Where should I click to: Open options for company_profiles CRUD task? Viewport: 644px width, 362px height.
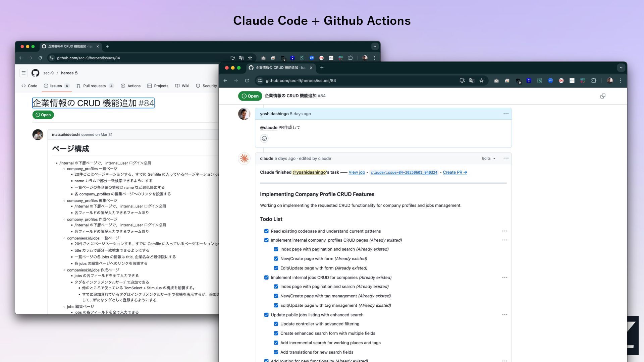(504, 240)
